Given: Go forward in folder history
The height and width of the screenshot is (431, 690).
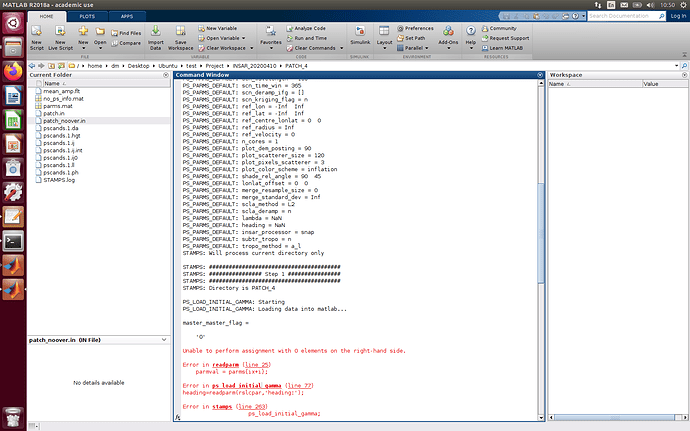Looking at the screenshot, I should point(41,66).
